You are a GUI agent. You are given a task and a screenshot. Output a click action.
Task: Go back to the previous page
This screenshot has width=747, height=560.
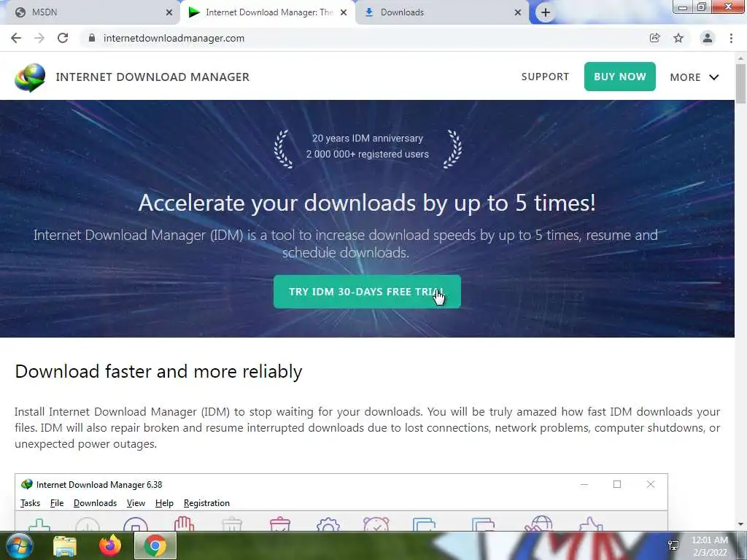pyautogui.click(x=16, y=38)
